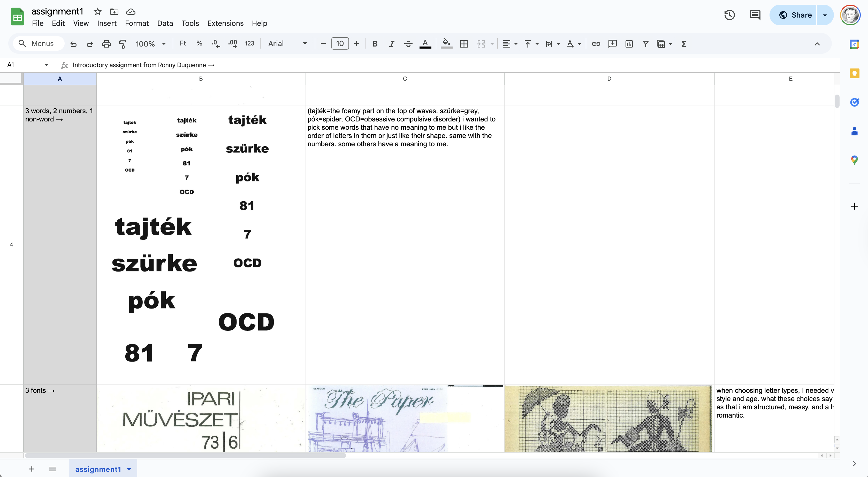The height and width of the screenshot is (477, 868).
Task: Toggle bold formatting
Action: pos(375,44)
